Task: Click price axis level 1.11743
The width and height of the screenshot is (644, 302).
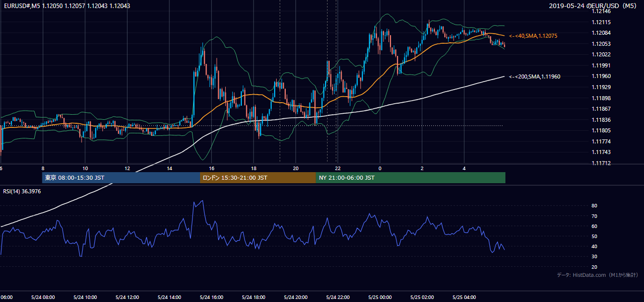Action: point(602,152)
